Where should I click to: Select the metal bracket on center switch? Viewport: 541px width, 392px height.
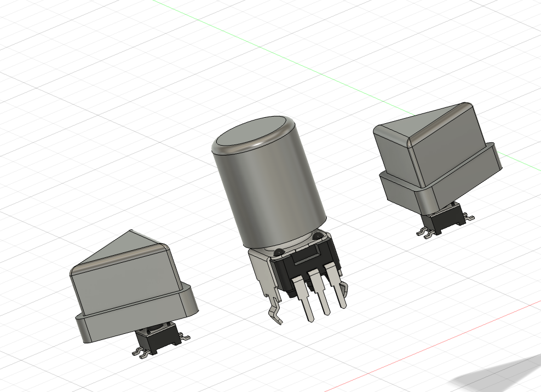click(262, 273)
